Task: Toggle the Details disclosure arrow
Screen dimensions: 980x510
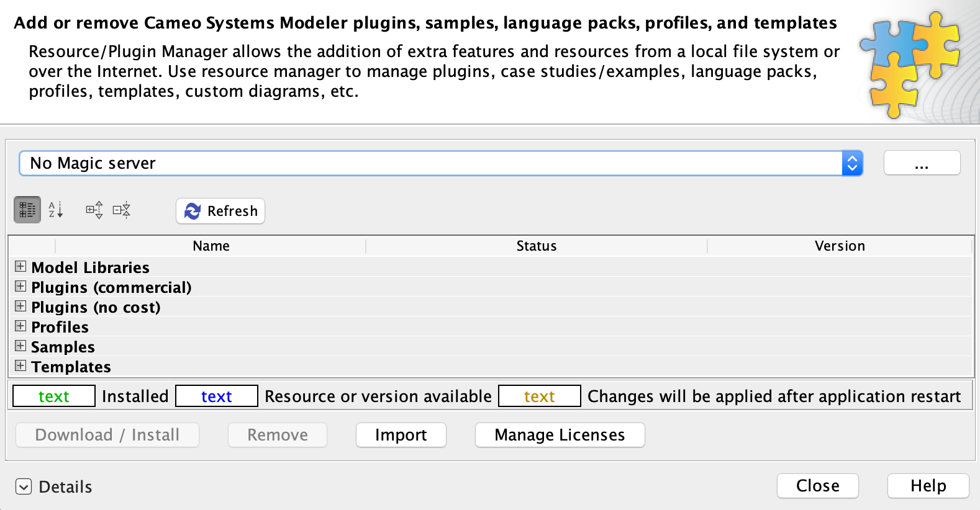Action: coord(24,487)
